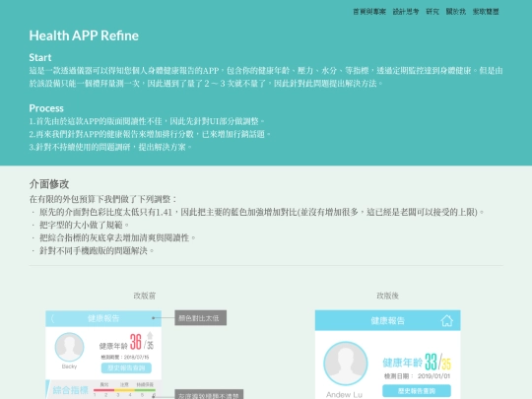Open the 設計思考 navigation link
The image size is (532, 399).
(x=406, y=12)
